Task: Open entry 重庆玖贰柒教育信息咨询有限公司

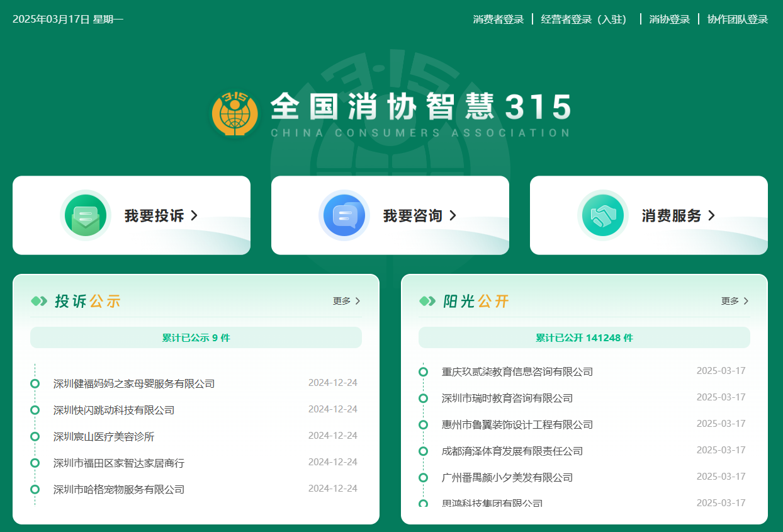Action: click(517, 371)
